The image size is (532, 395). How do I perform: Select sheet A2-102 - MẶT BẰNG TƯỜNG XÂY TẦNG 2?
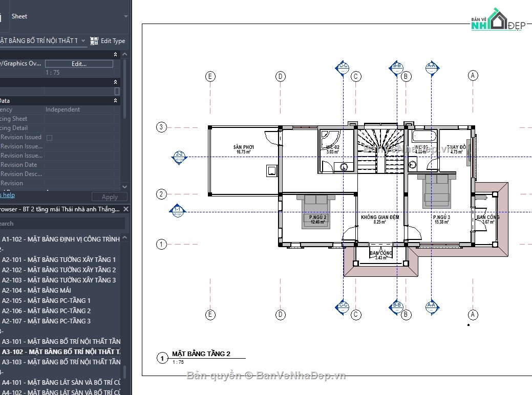click(x=59, y=270)
